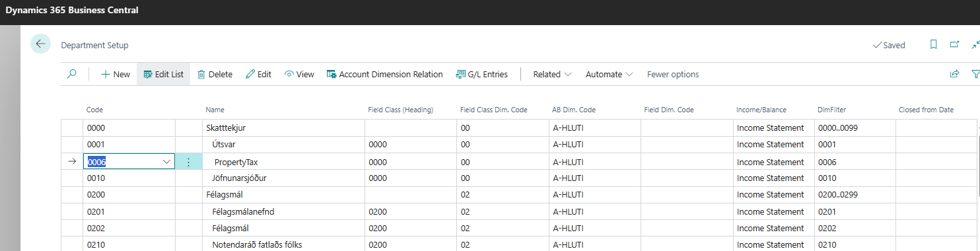Image resolution: width=980 pixels, height=251 pixels.
Task: Click the Field Dim. Code header
Action: tap(669, 110)
